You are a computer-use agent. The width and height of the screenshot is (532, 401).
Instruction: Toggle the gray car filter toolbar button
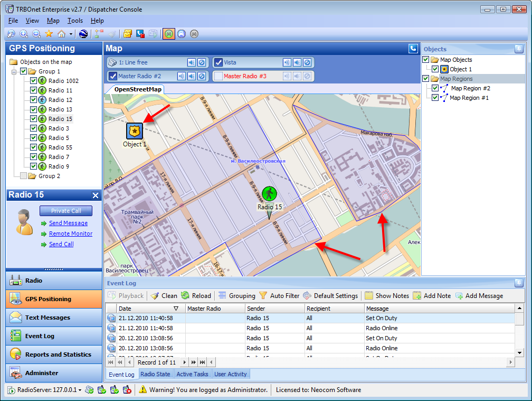194,34
